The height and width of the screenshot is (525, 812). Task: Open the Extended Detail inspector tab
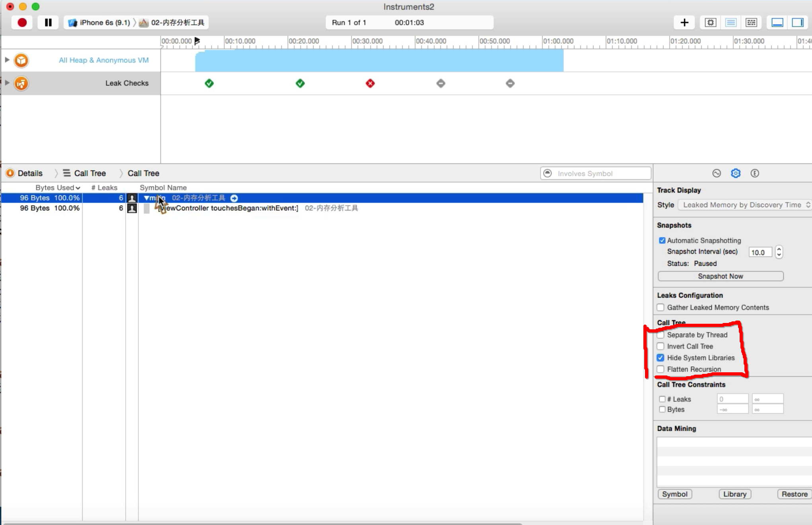754,173
